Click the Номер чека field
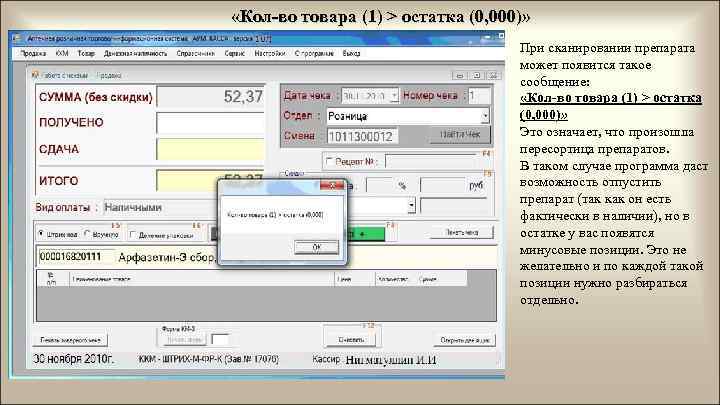This screenshot has width=720, height=405. 479,96
